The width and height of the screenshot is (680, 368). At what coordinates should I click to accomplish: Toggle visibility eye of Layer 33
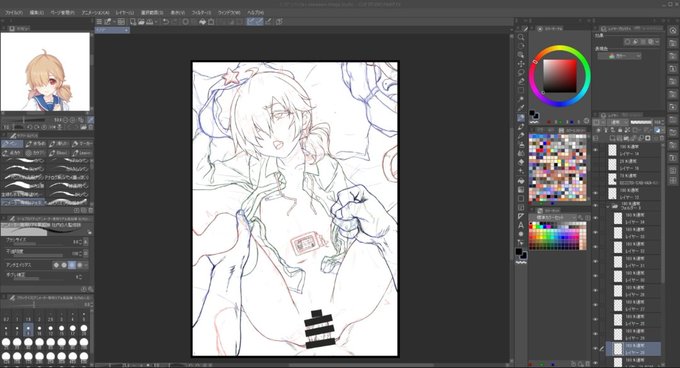pyautogui.click(x=596, y=233)
